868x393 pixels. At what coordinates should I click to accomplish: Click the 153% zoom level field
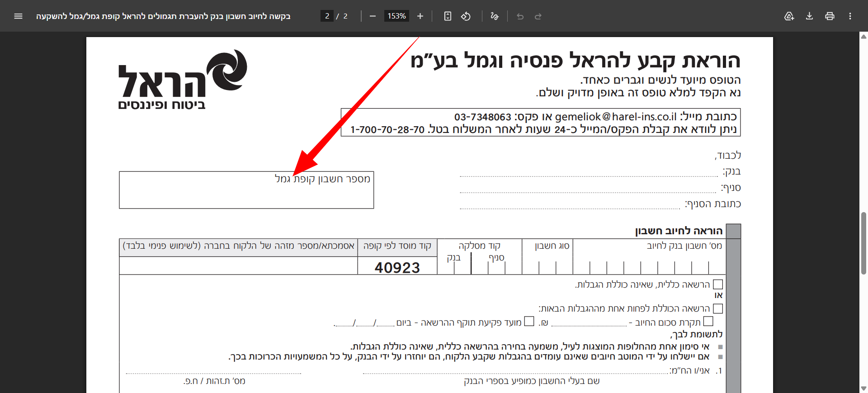[396, 16]
